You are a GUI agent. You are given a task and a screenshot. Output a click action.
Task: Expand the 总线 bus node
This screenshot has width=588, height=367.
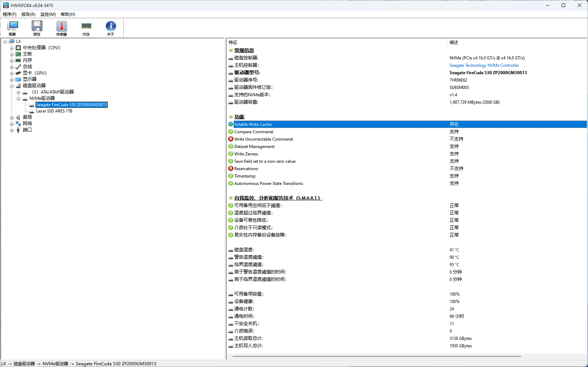coord(12,67)
